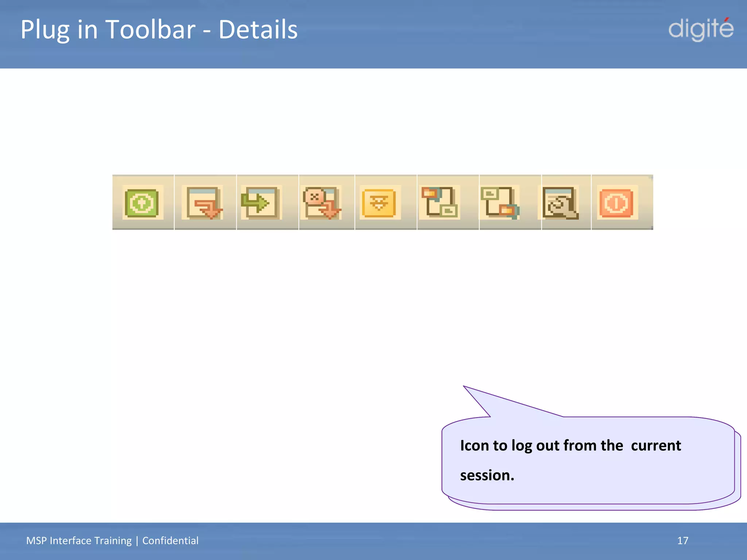Click the 'Icon to log out' callout text
The height and width of the screenshot is (560, 747).
570,460
